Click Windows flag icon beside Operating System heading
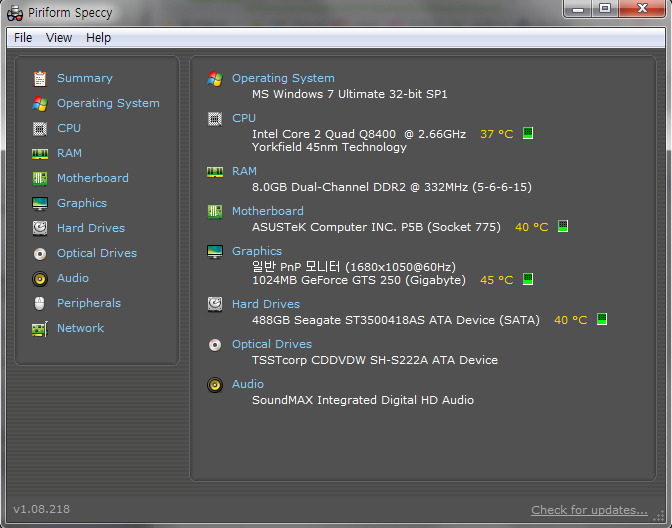This screenshot has width=672, height=528. (215, 78)
